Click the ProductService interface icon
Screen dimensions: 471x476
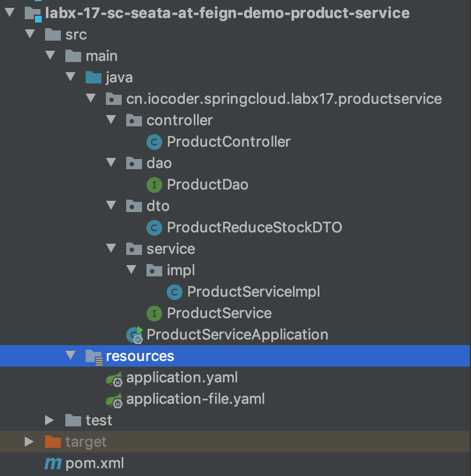(x=154, y=313)
